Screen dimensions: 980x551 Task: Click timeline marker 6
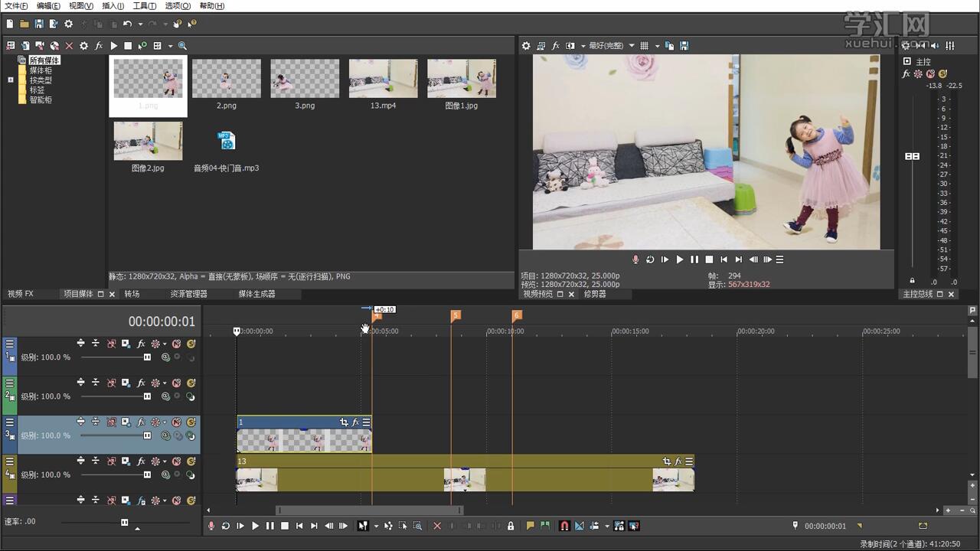click(x=517, y=315)
